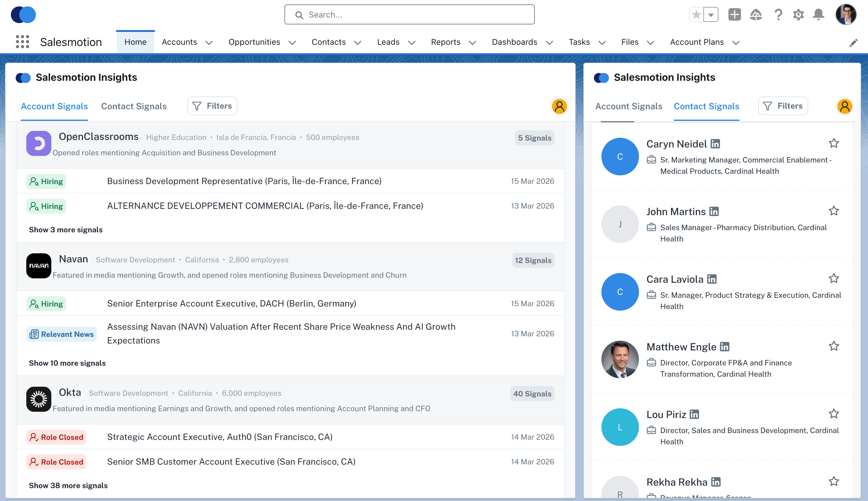Screen dimensions: 868x501
Task: Favorite John Martins with the star
Action: pos(834,211)
